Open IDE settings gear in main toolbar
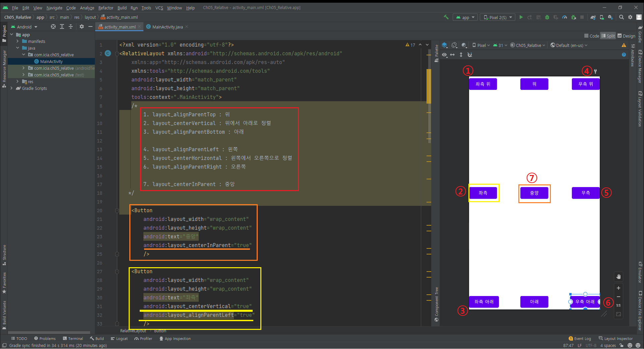Screen dimensions: 644x349 click(x=630, y=17)
